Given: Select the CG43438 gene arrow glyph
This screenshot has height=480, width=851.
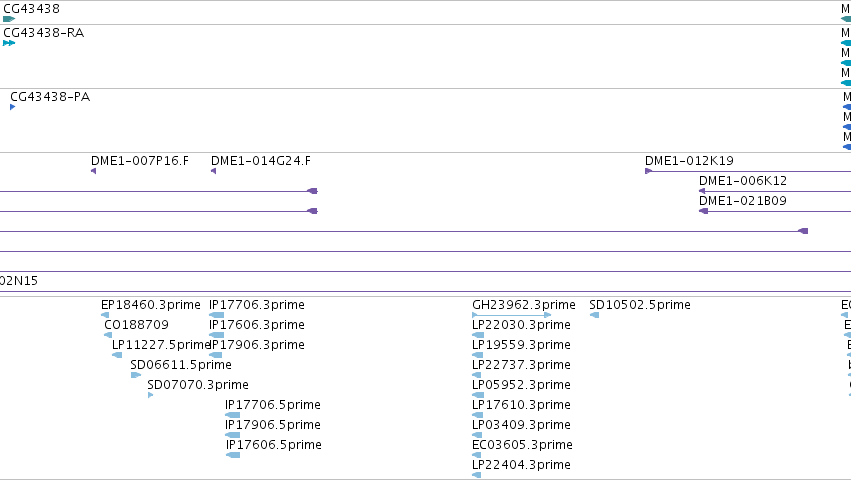Looking at the screenshot, I should [9, 19].
